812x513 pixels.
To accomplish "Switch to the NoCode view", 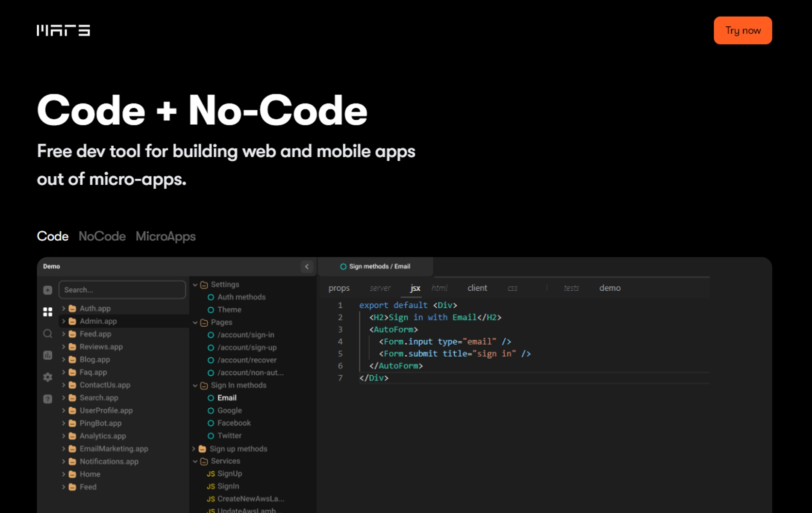I will pyautogui.click(x=102, y=236).
